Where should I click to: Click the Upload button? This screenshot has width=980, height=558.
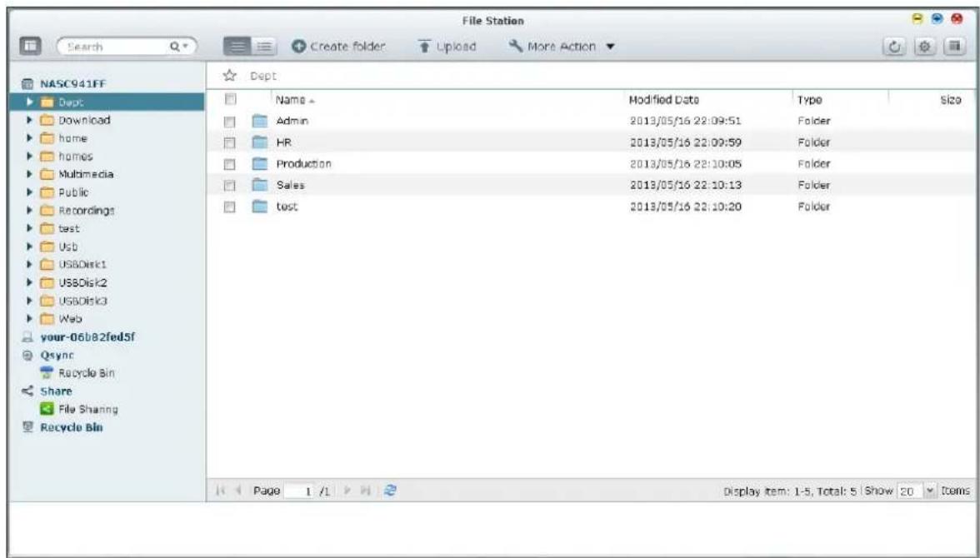[447, 47]
